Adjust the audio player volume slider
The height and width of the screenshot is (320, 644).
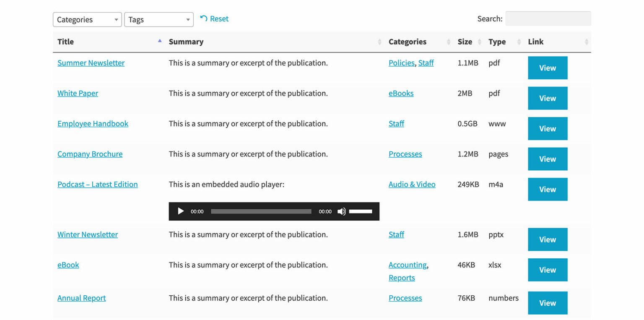click(x=361, y=211)
